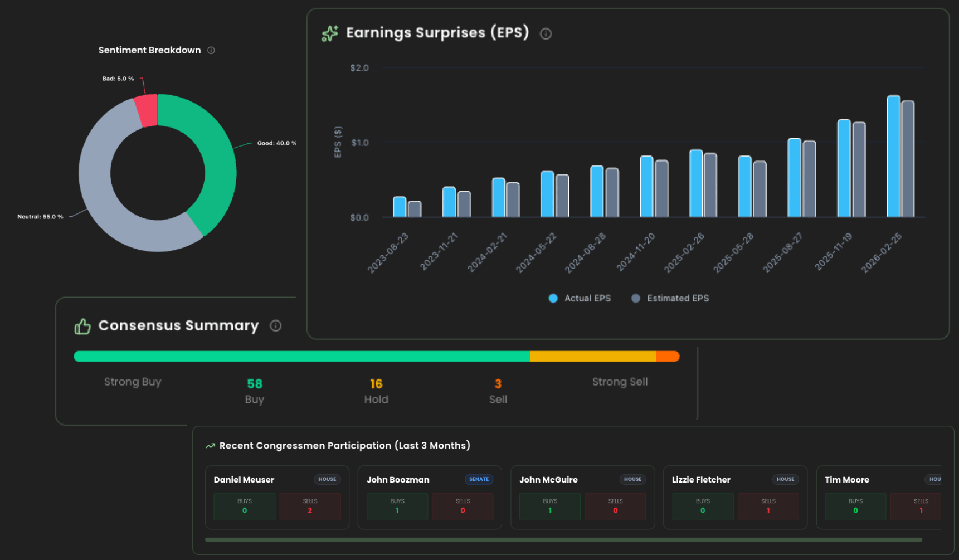Click the Estimated EPS bar for 2025-11-19

pyautogui.click(x=859, y=170)
